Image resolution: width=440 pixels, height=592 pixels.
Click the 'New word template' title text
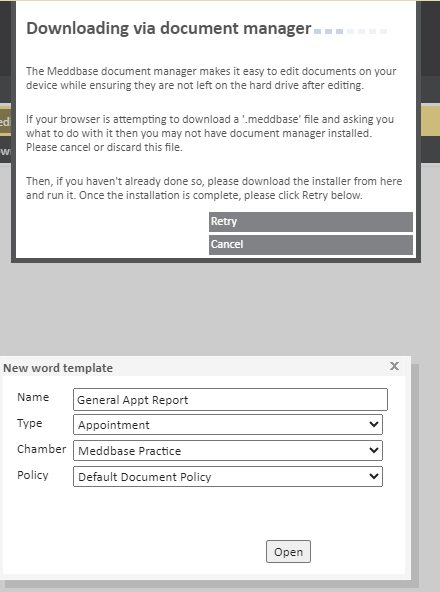[x=58, y=368]
